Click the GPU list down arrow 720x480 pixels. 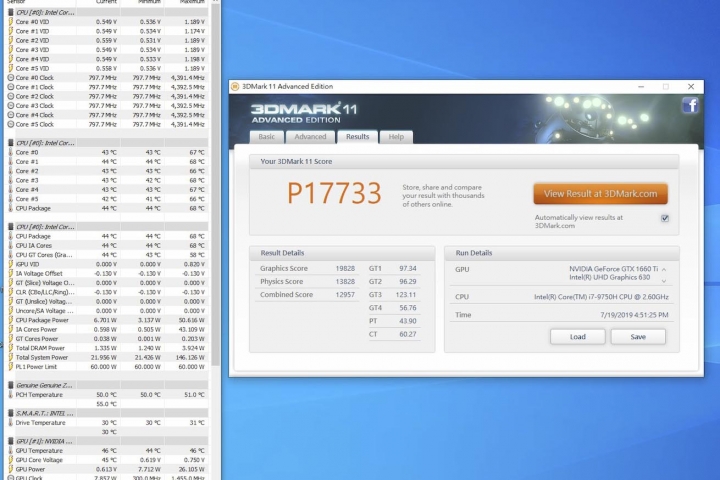click(x=664, y=281)
